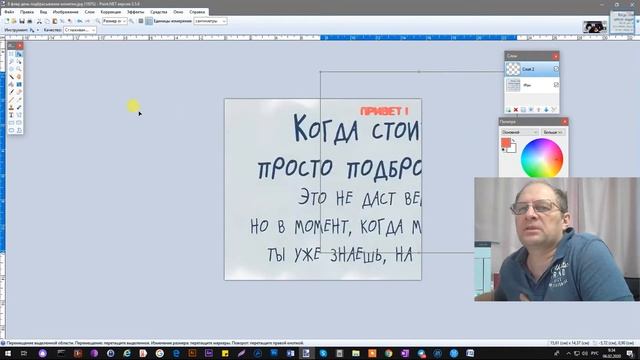
Task: Toggle visibility checkbox of Слой 2
Action: (556, 69)
